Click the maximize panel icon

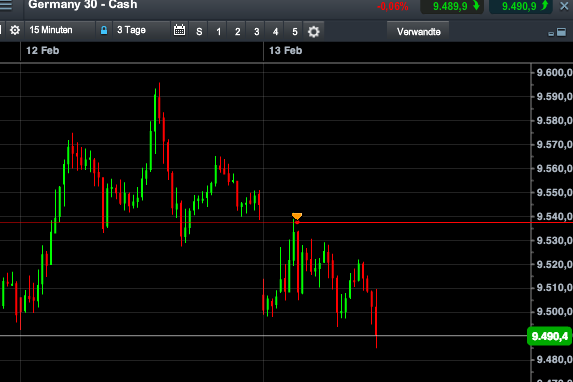[x=561, y=32]
